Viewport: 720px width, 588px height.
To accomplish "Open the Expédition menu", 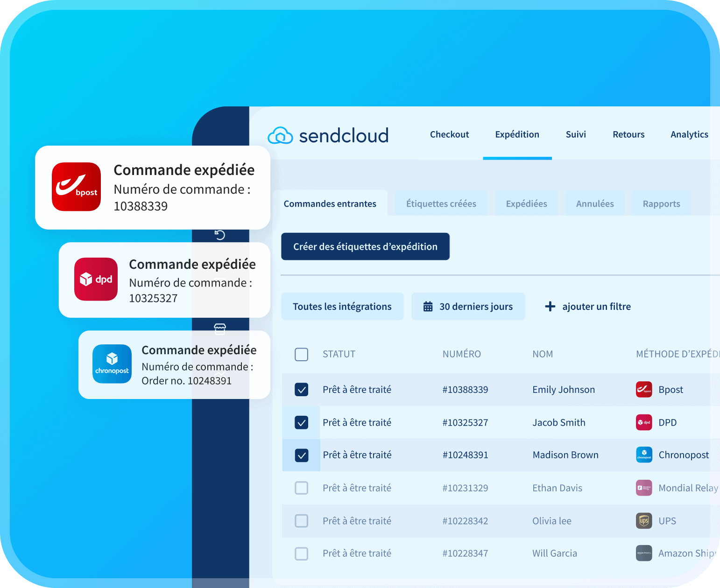I will click(517, 134).
